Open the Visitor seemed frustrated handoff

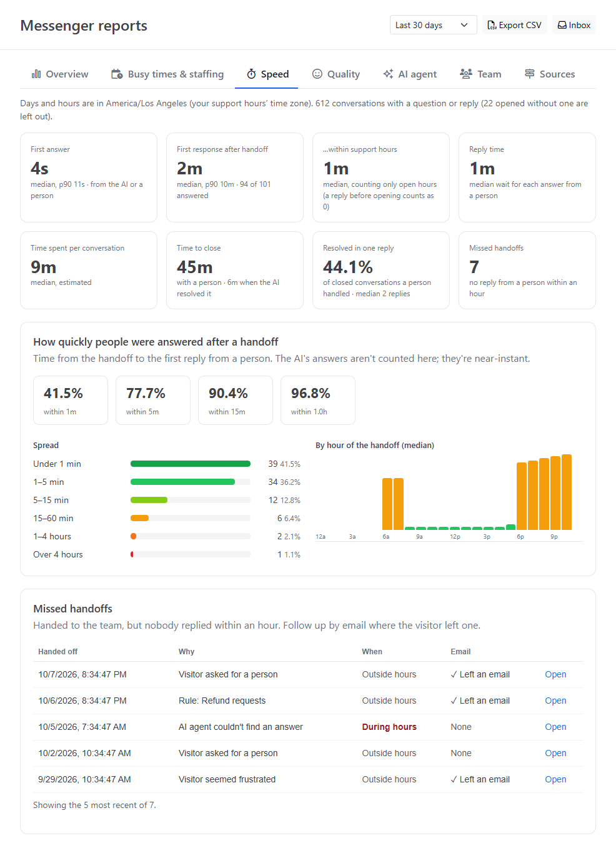click(x=555, y=779)
